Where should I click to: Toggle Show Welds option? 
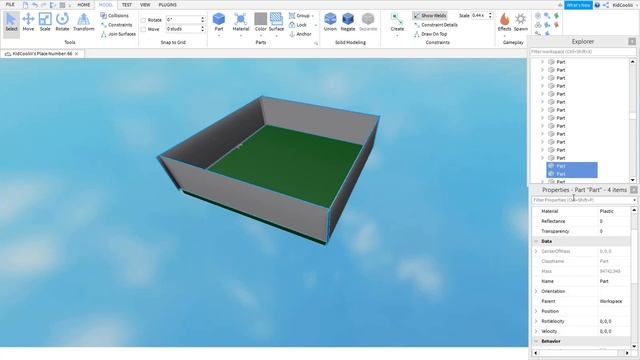(430, 16)
